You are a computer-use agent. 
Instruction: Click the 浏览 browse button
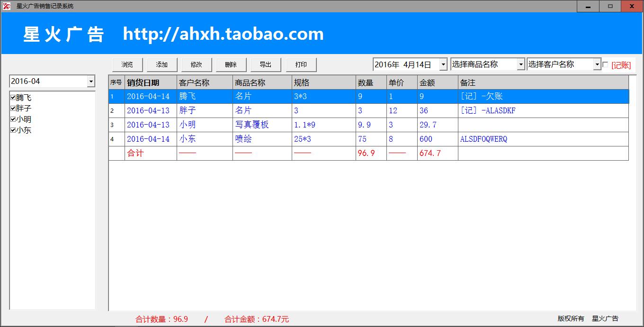click(127, 64)
